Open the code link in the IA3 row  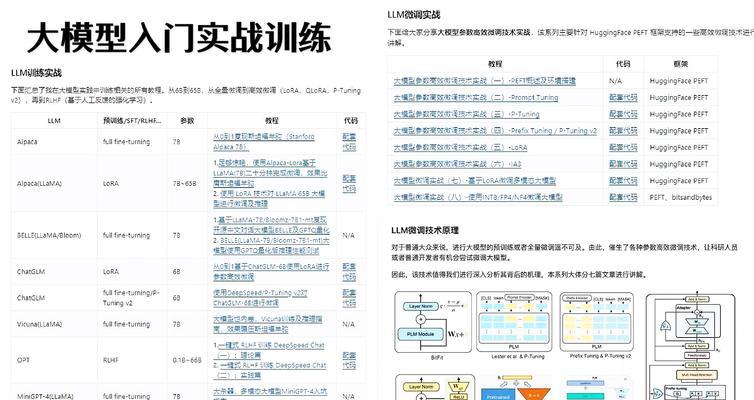[x=623, y=164]
